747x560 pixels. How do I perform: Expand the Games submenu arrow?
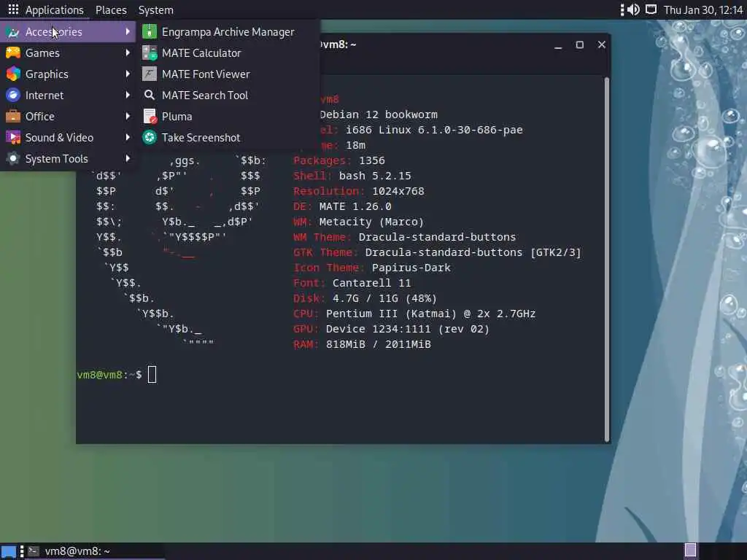click(128, 52)
